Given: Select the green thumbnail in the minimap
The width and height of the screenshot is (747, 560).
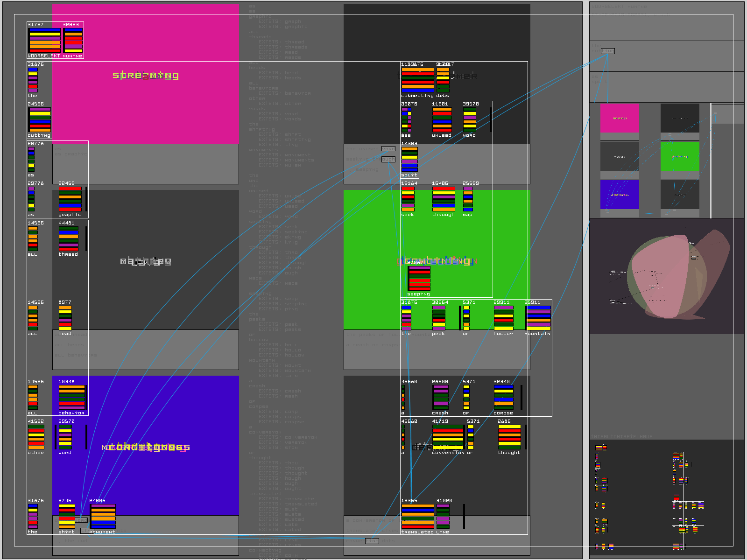Looking at the screenshot, I should pos(680,156).
